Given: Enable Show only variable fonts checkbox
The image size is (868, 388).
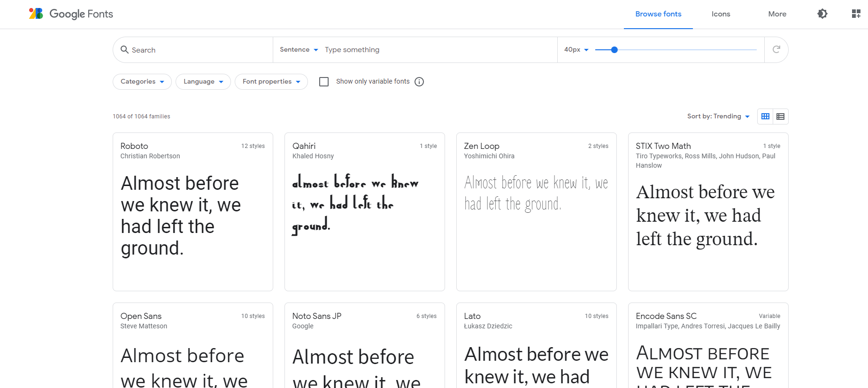Looking at the screenshot, I should click(324, 82).
